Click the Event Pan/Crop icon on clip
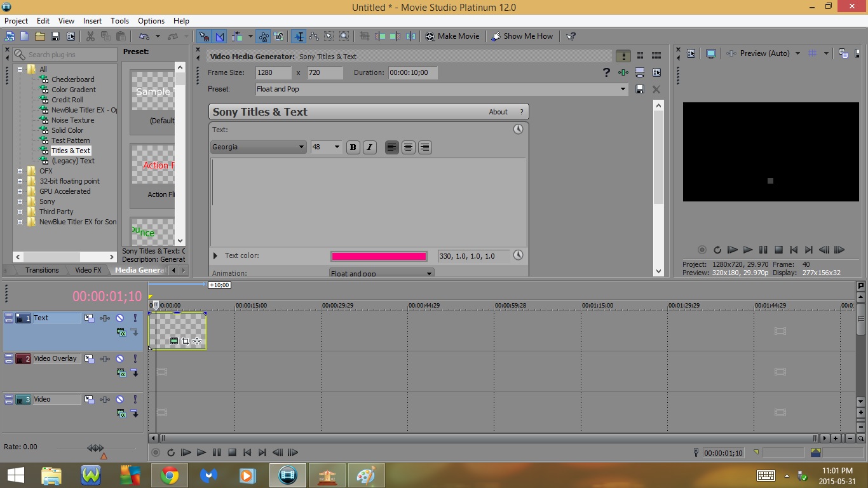The width and height of the screenshot is (868, 488). click(x=186, y=341)
